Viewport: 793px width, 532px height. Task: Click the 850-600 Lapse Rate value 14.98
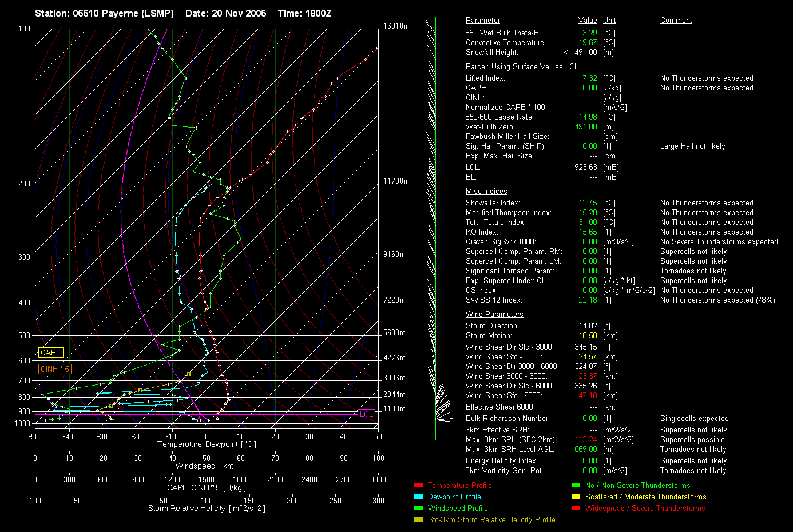click(588, 117)
